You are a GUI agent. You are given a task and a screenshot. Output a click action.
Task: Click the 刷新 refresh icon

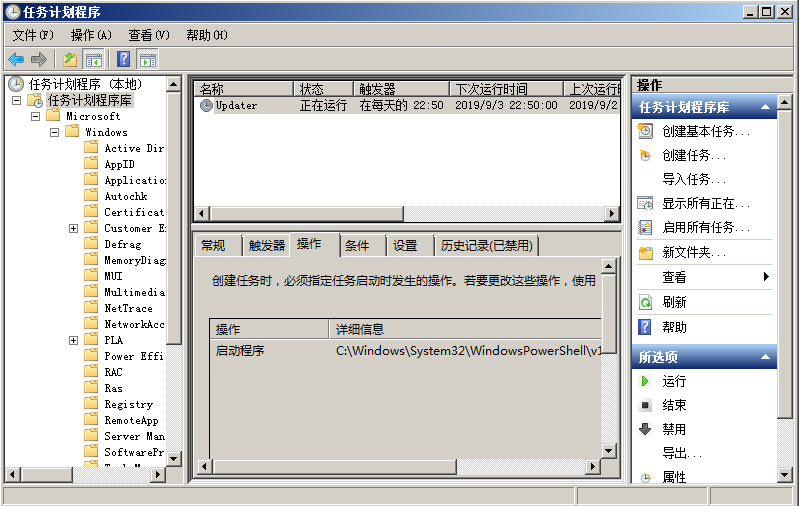[646, 302]
